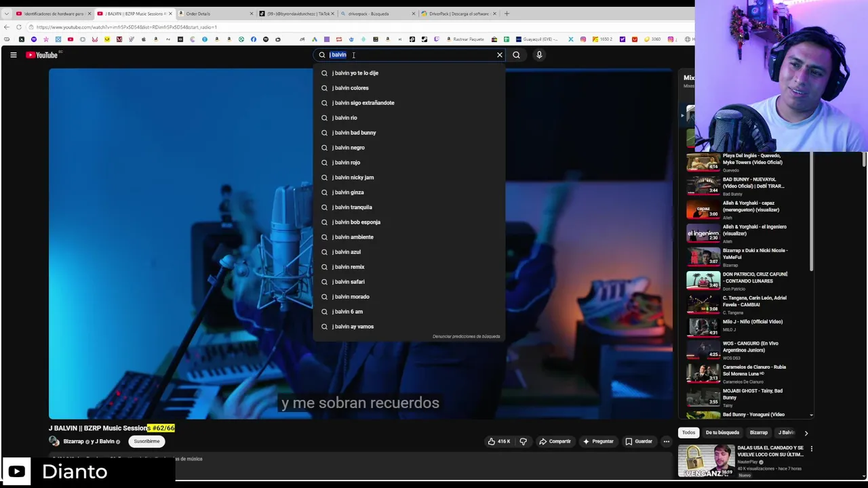Pick the "j balvin azul" suggestion
The image size is (868, 488).
tap(410, 252)
